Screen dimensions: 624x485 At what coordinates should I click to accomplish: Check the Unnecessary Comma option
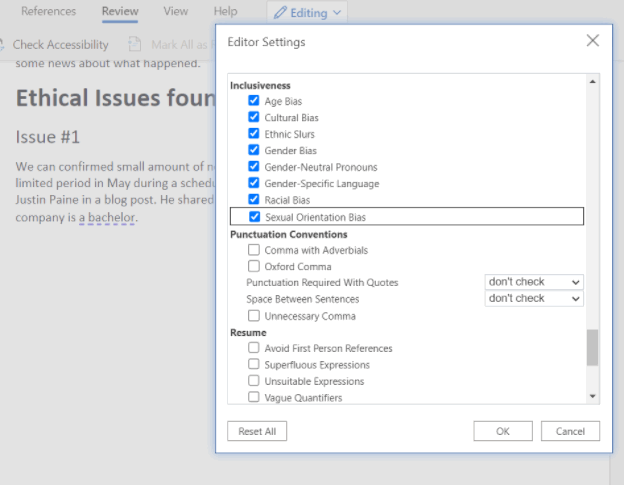tap(254, 316)
